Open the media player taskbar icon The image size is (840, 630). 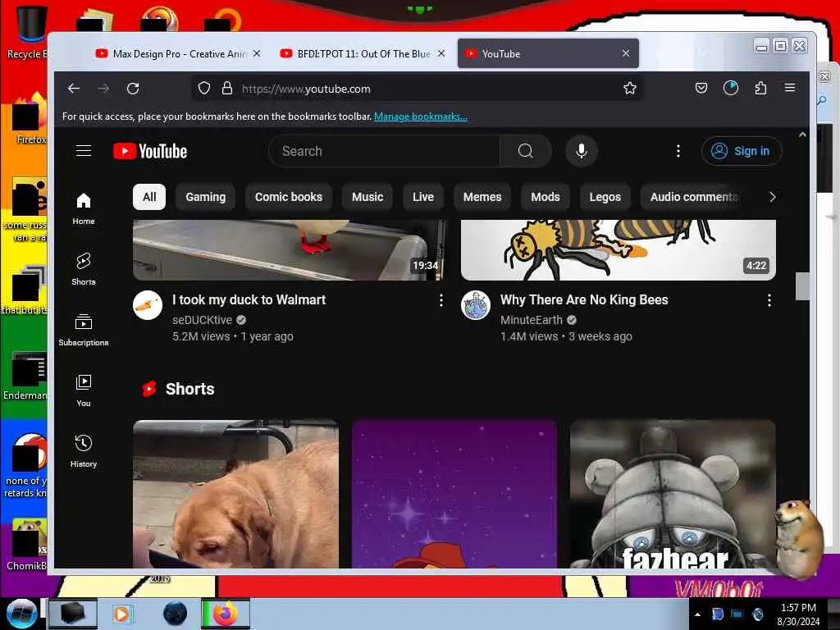point(122,614)
